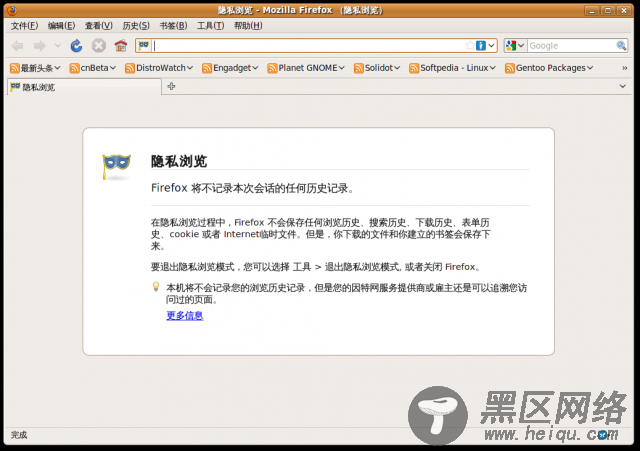Click the Google search input field
The width and height of the screenshot is (640, 451).
coord(572,46)
